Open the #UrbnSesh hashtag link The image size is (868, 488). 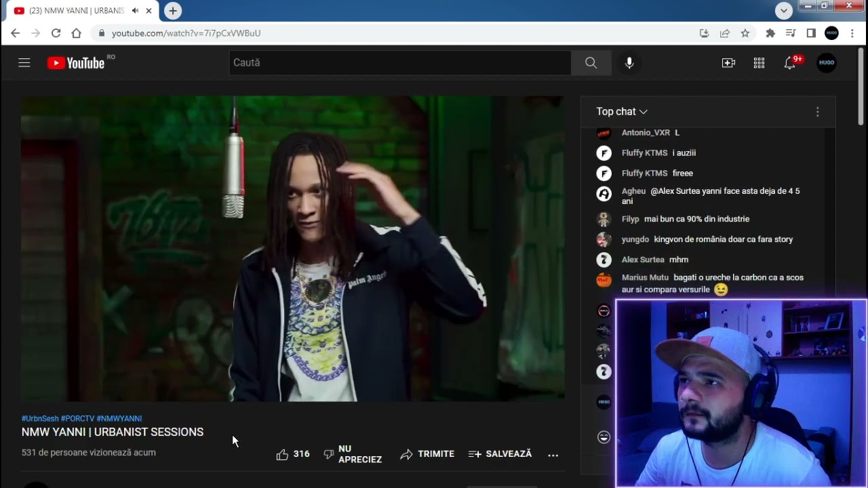tap(40, 419)
